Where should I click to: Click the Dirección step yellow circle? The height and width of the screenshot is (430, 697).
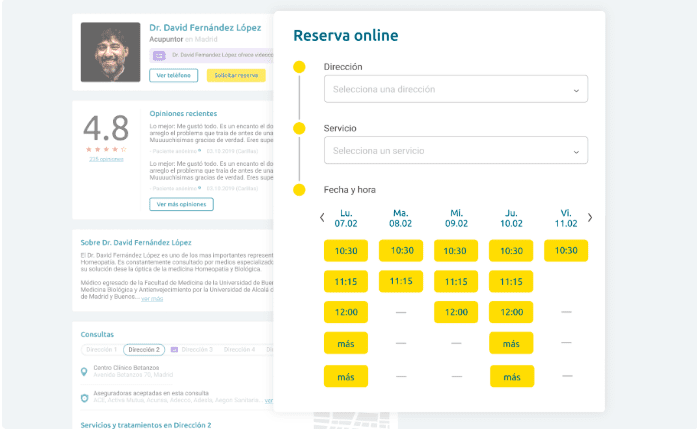(x=299, y=67)
